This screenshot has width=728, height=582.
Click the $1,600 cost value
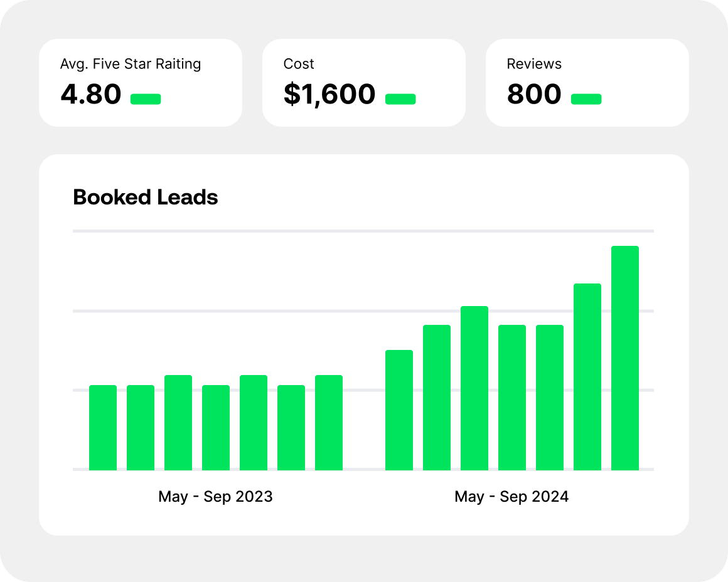click(x=329, y=95)
